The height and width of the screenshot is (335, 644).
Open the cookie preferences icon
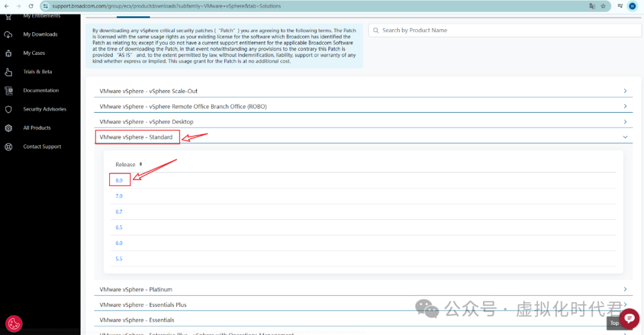(x=14, y=324)
